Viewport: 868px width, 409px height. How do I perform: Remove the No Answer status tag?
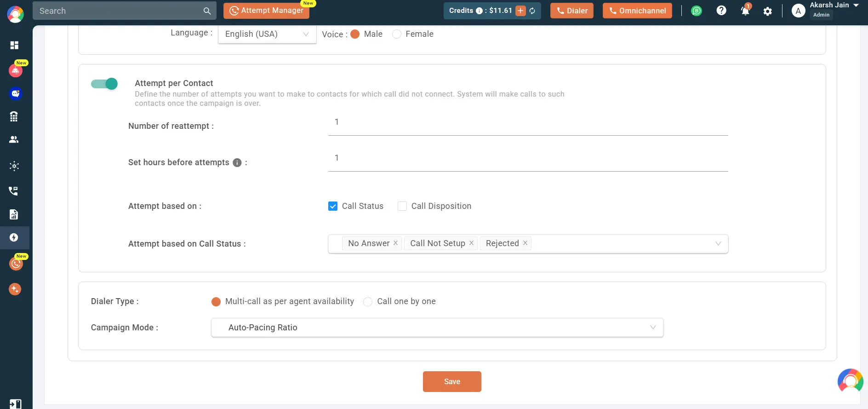pos(395,243)
